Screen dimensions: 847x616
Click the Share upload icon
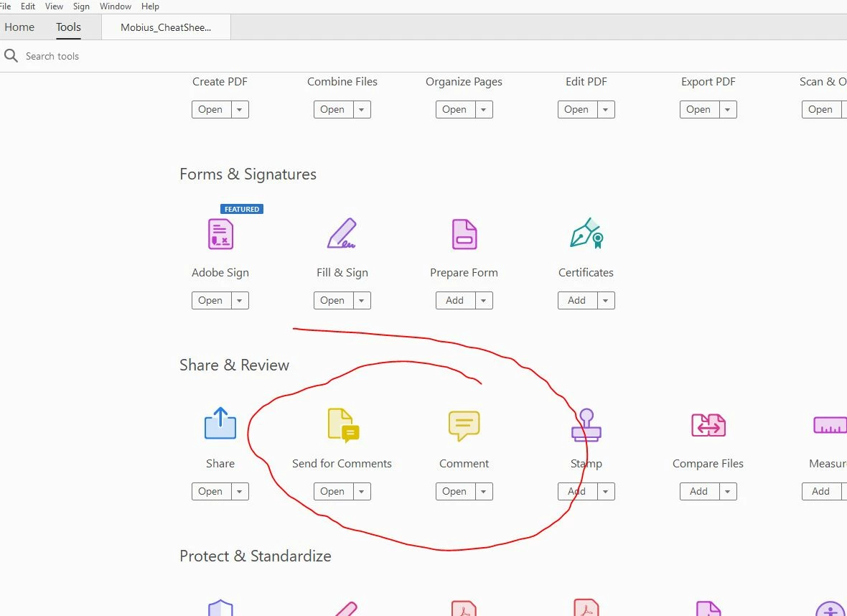pyautogui.click(x=220, y=423)
